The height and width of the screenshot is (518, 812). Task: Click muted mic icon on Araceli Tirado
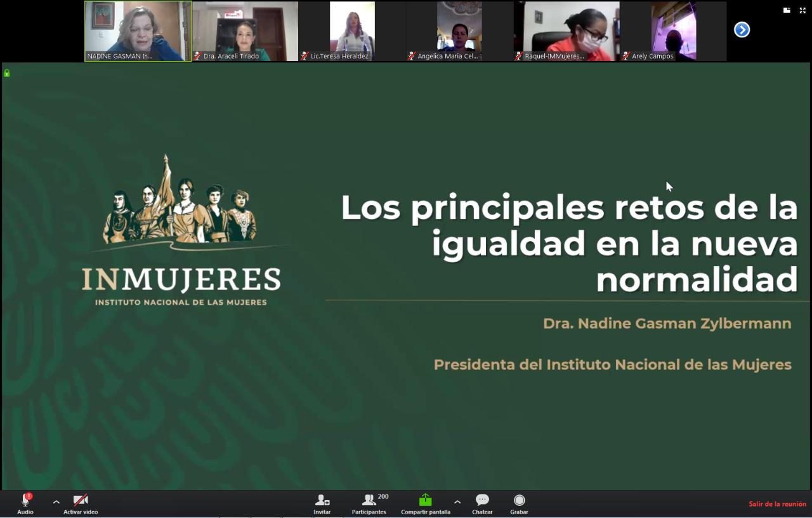coord(197,56)
